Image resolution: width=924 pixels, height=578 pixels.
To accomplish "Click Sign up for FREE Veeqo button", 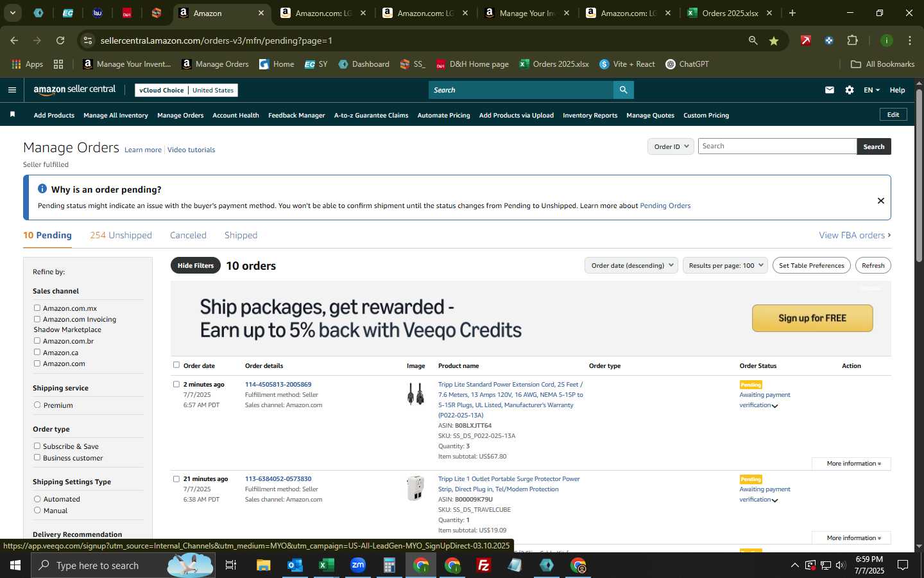I will tap(812, 318).
